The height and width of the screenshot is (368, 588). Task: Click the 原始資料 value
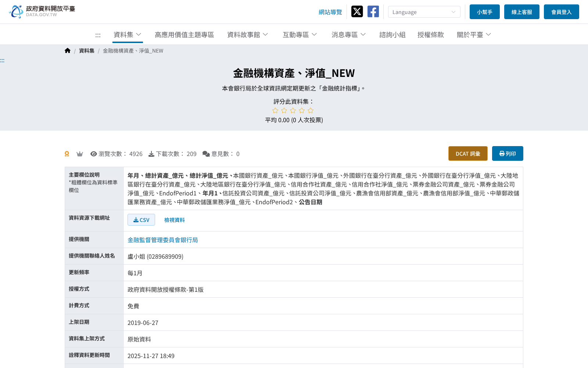pyautogui.click(x=139, y=339)
